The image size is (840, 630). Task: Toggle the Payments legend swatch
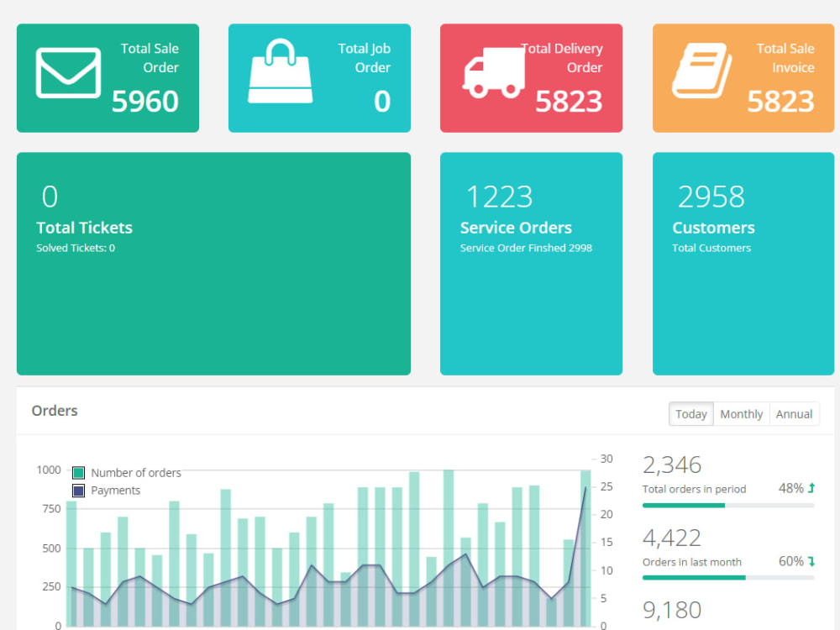coord(78,491)
